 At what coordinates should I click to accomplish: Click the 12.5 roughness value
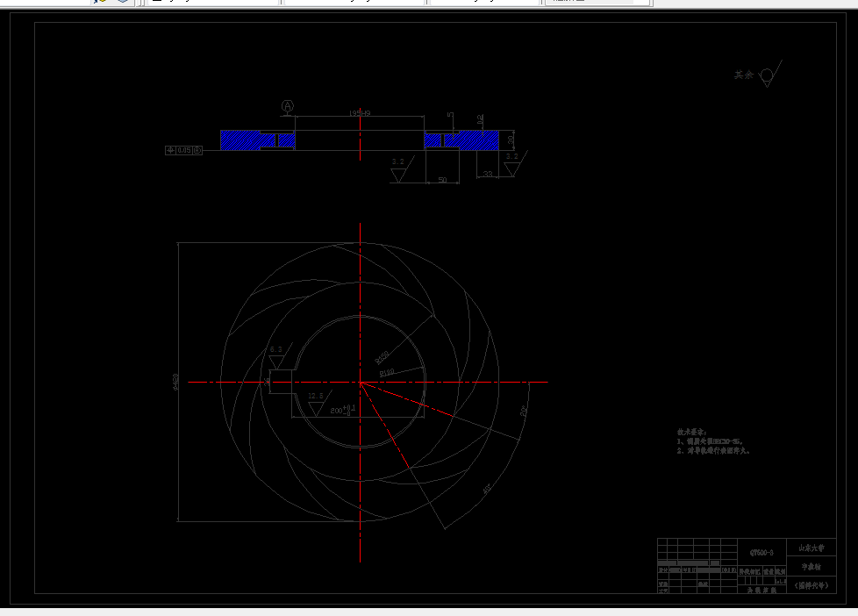coord(316,396)
